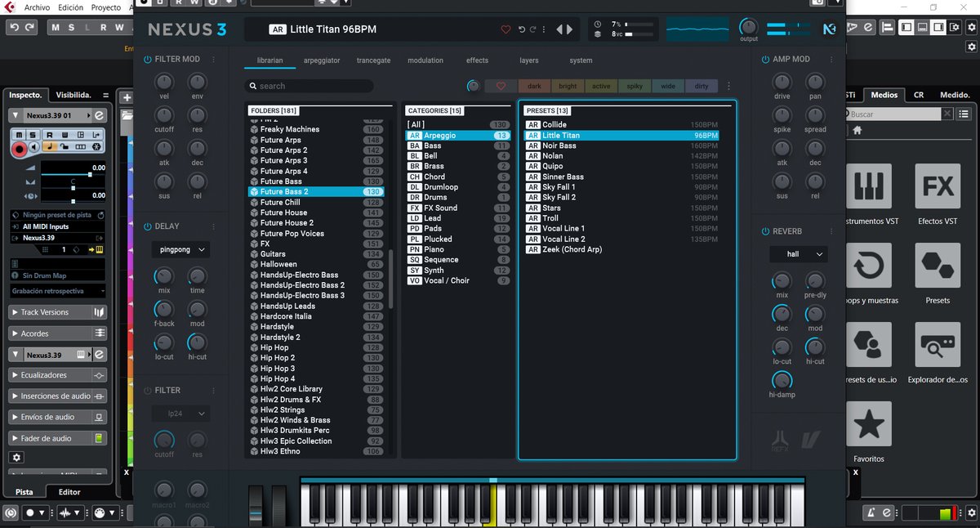
Task: Expand the Ecualizadores section
Action: click(x=57, y=375)
